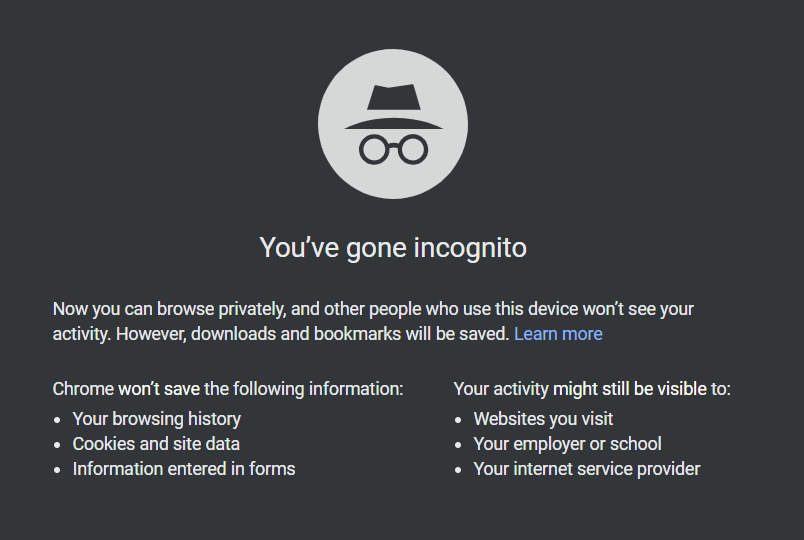The image size is (804, 540).
Task: Select the "Your browsing history" list item
Action: [x=156, y=419]
